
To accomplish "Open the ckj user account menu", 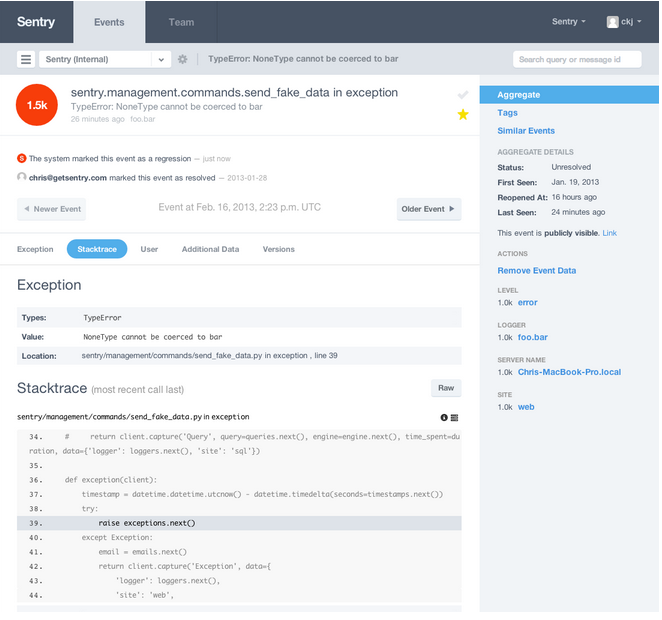I will pos(624,22).
